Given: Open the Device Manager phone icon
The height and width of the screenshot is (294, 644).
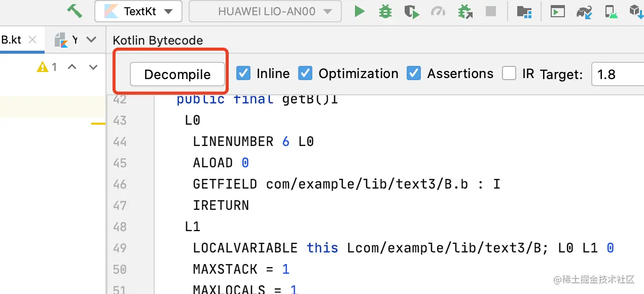Looking at the screenshot, I should tap(611, 11).
